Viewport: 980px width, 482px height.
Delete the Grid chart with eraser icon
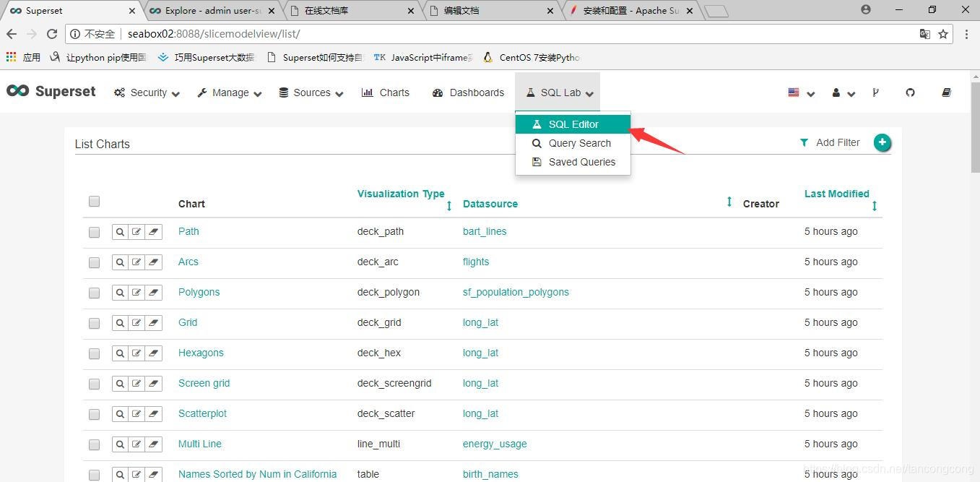click(x=153, y=323)
